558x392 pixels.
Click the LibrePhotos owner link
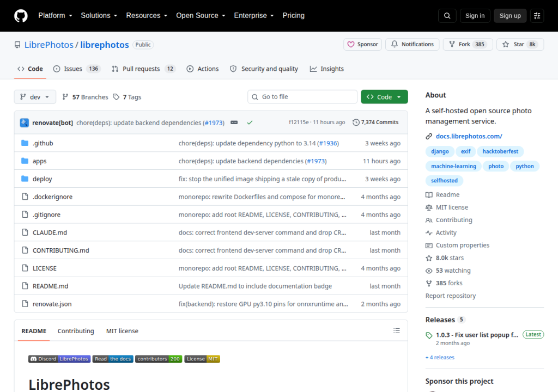click(48, 45)
